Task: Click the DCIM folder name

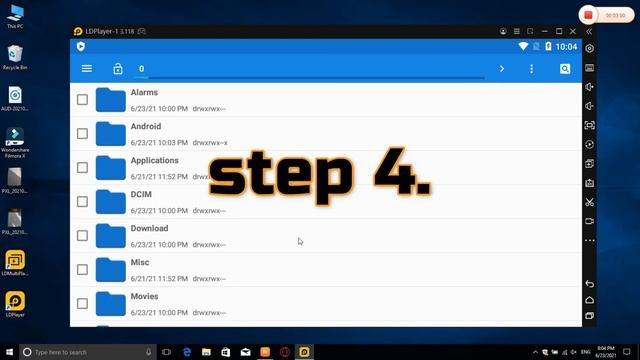Action: pos(141,194)
